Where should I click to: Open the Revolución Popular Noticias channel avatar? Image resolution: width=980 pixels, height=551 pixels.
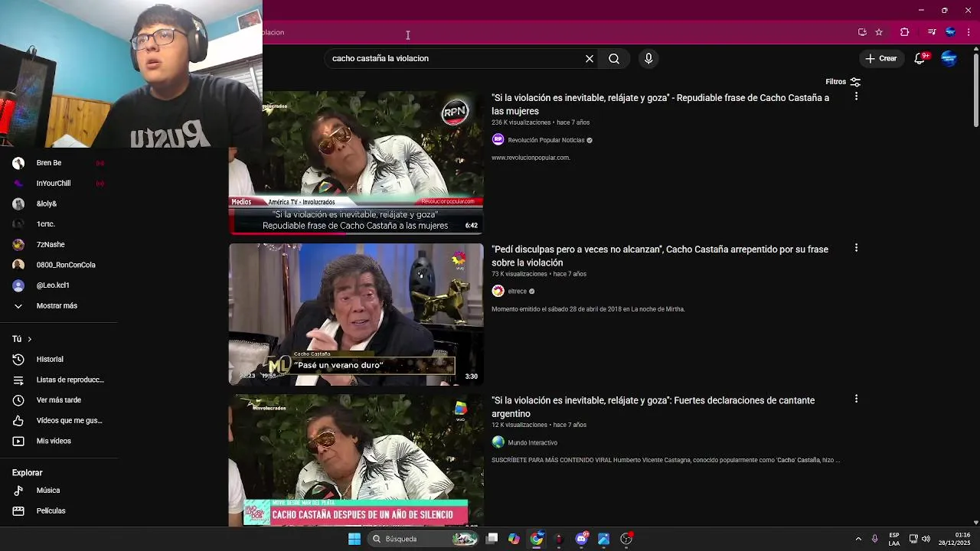498,139
